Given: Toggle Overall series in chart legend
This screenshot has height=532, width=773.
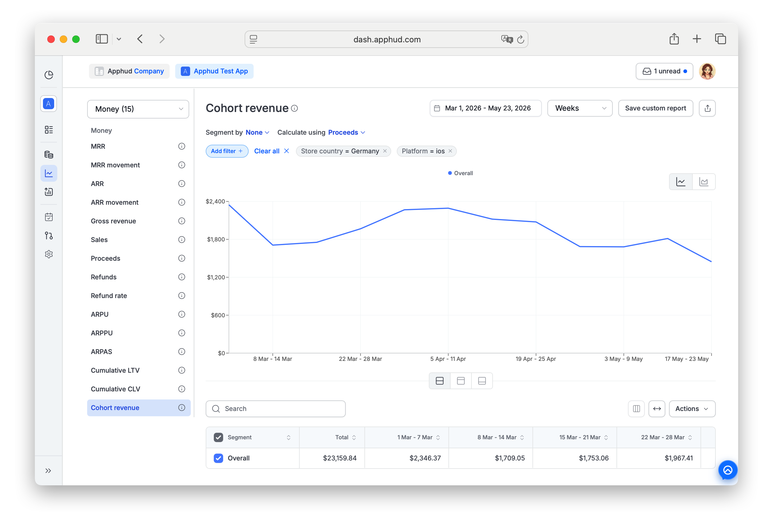Looking at the screenshot, I should click(x=461, y=173).
